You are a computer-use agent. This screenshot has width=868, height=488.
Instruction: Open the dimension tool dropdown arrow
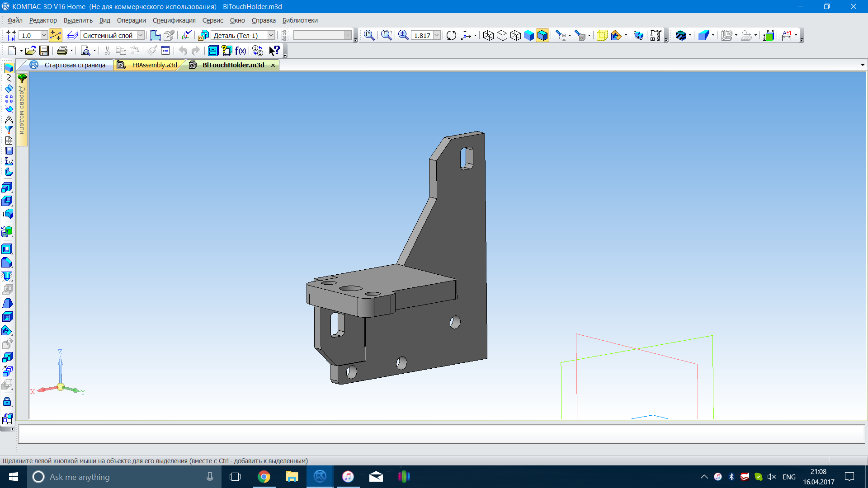[x=796, y=35]
